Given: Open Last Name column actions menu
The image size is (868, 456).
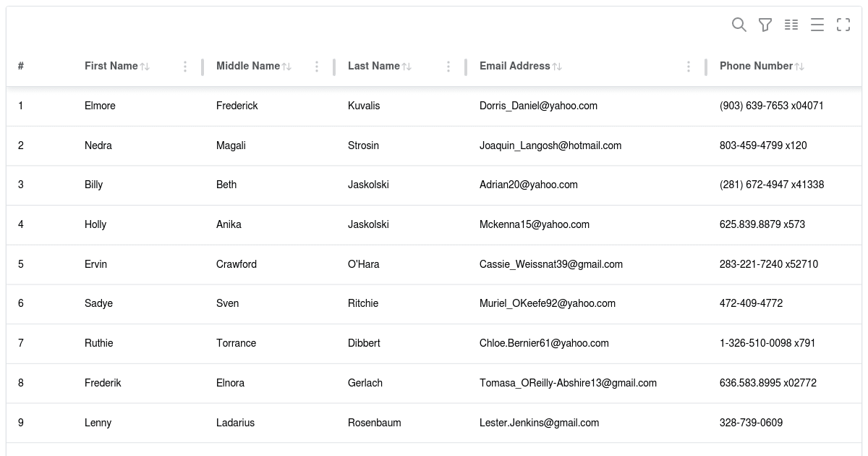Looking at the screenshot, I should (x=448, y=67).
